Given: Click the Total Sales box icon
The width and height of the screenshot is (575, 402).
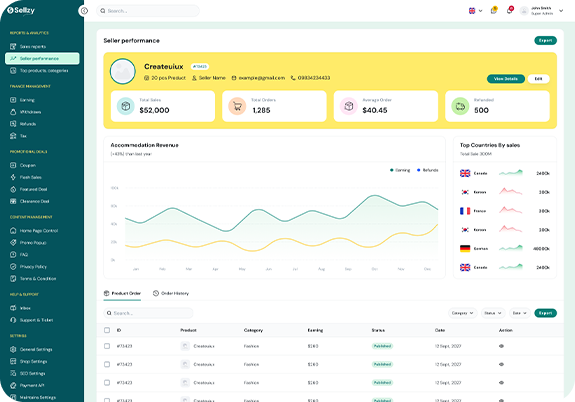Looking at the screenshot, I should pos(126,106).
